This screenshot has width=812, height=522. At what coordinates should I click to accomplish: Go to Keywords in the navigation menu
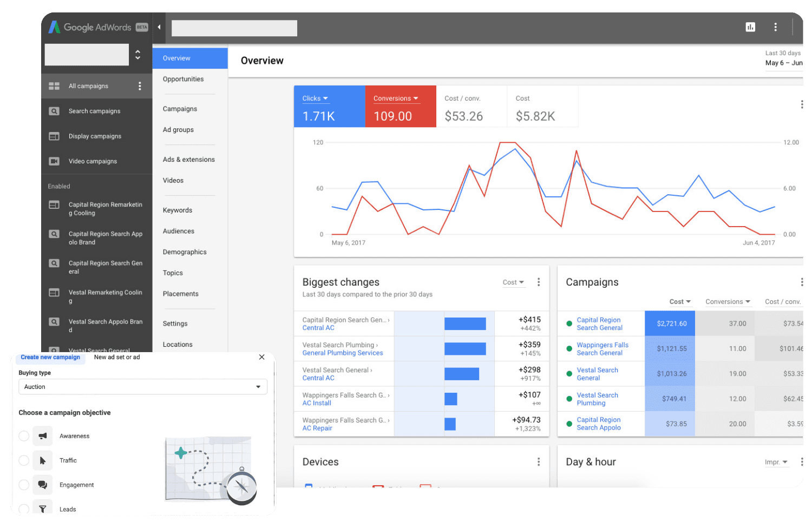(178, 210)
